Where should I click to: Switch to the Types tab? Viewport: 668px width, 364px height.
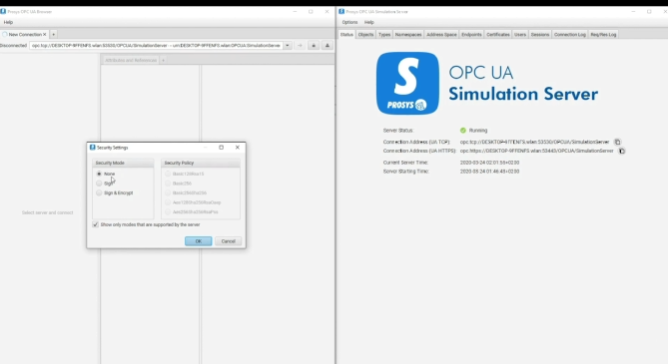point(384,35)
